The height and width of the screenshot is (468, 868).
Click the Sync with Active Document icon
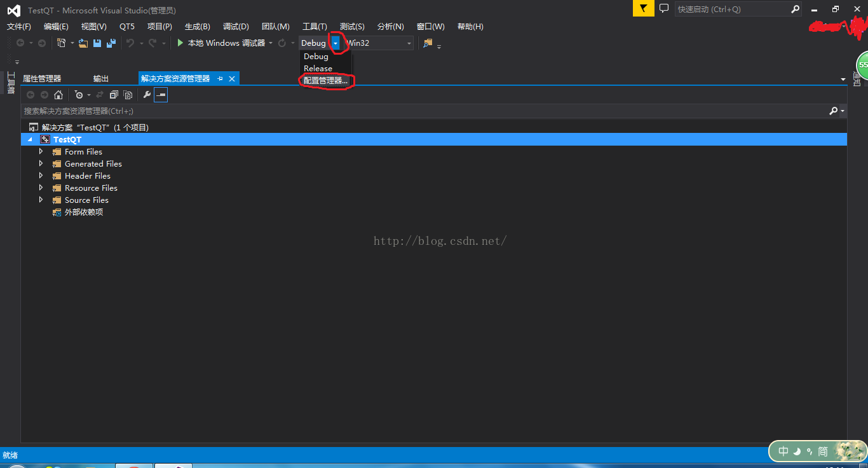tap(100, 95)
